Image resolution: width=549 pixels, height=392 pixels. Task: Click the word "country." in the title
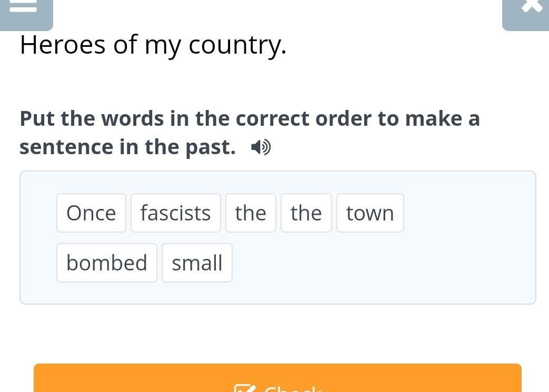point(237,46)
